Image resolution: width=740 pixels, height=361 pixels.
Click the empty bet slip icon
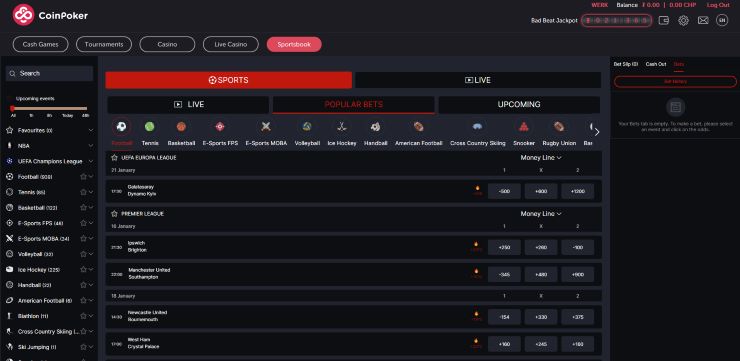(x=675, y=107)
